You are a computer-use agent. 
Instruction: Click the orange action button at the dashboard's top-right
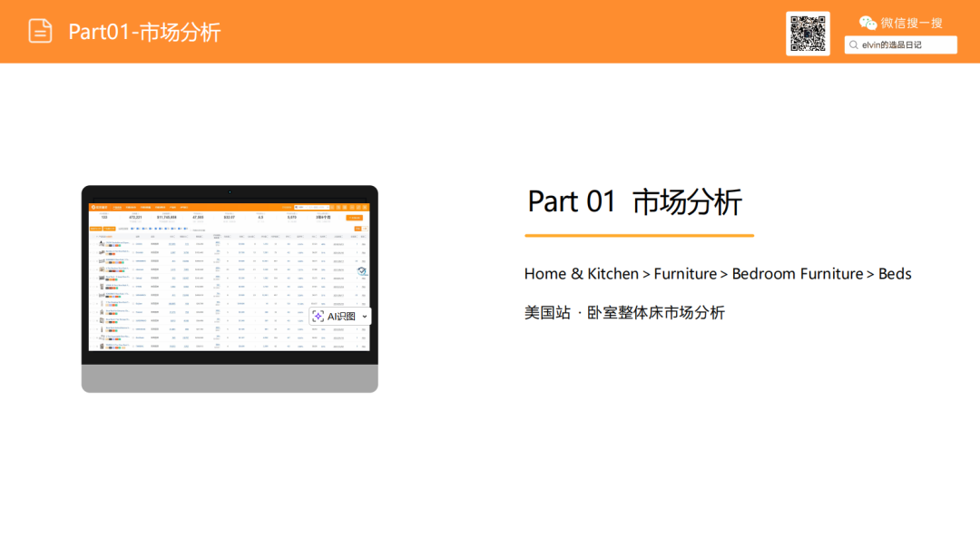(x=354, y=218)
